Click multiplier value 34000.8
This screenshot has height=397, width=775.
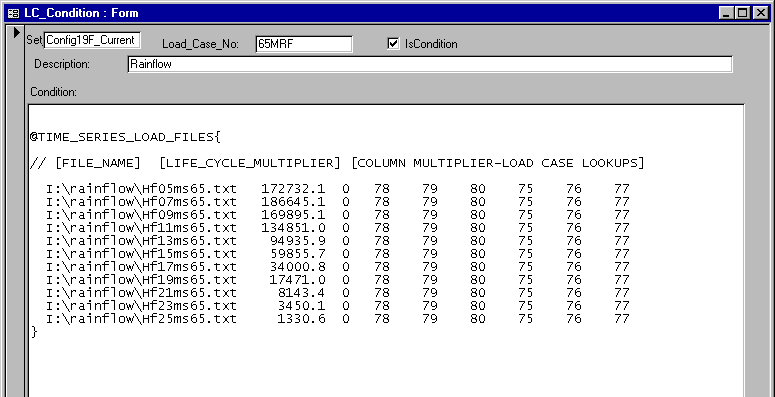click(298, 267)
